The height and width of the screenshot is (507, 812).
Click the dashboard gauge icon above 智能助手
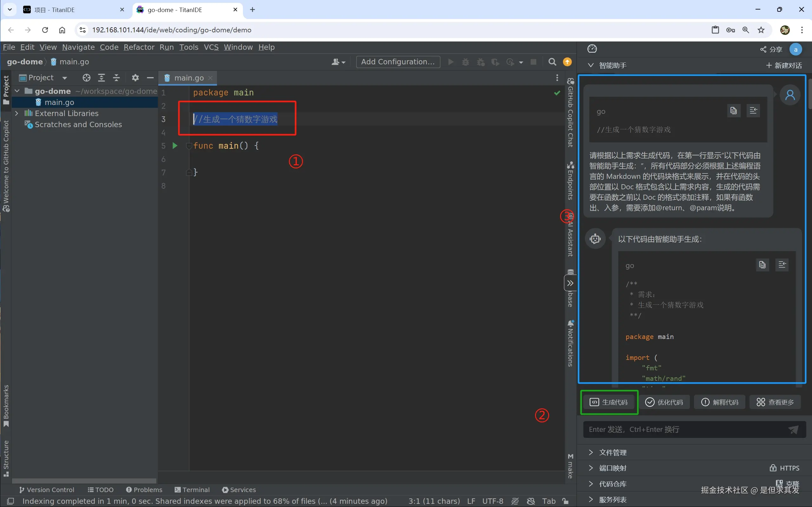[592, 49]
